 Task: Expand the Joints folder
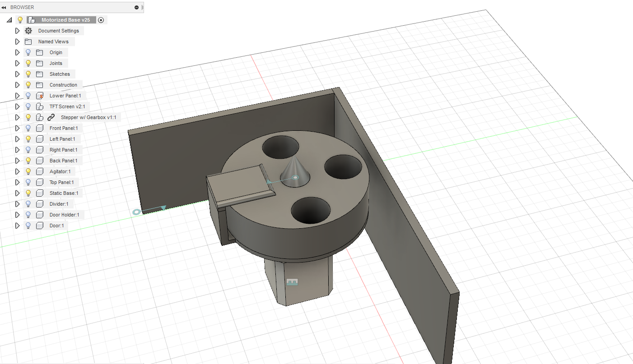coord(17,63)
